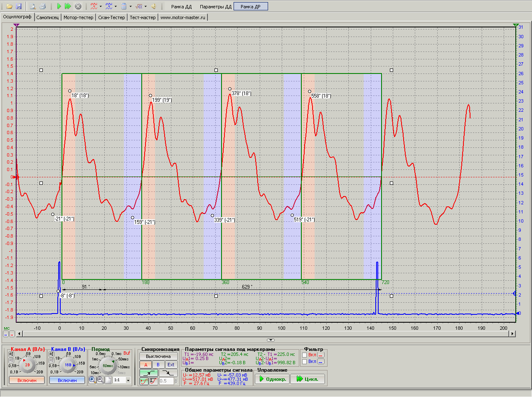Click the blue waveform icon in the toolbar
Screen dimensions: 532x397
click(x=109, y=6)
